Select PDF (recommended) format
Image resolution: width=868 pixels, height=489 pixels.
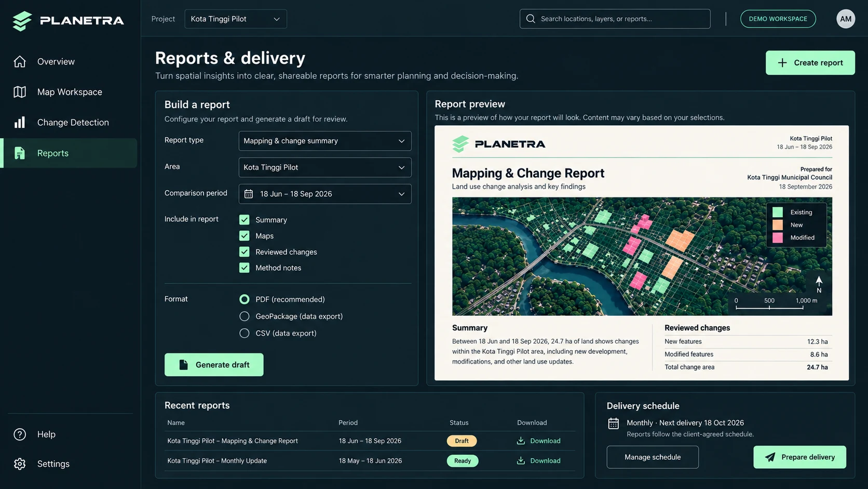point(244,299)
